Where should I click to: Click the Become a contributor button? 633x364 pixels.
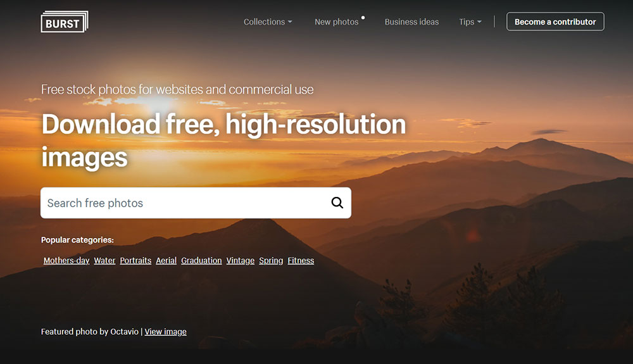point(555,22)
